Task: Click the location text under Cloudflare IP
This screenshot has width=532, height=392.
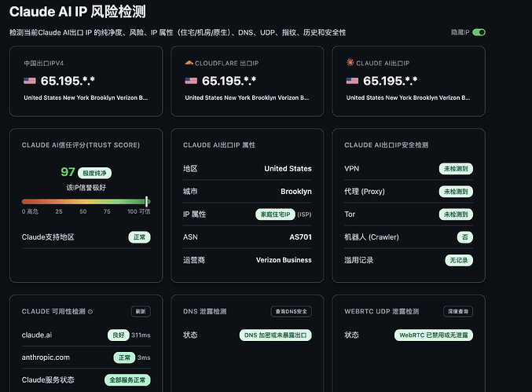Action: point(247,97)
